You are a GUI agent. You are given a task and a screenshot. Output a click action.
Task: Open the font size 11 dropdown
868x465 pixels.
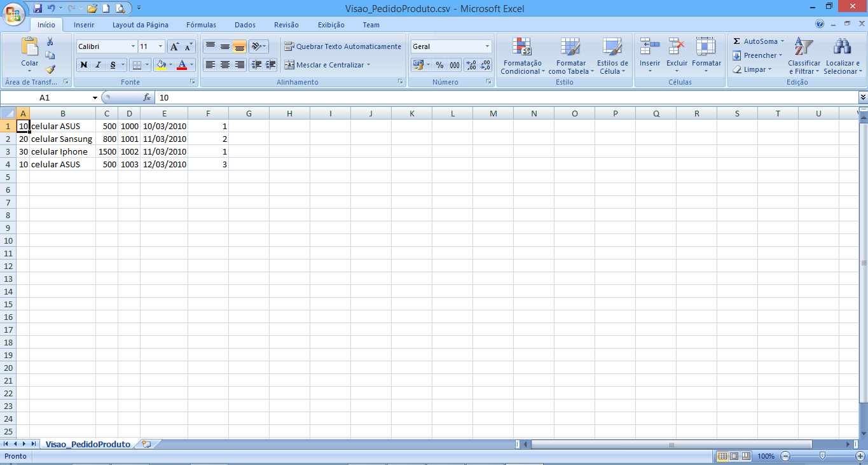(x=161, y=46)
